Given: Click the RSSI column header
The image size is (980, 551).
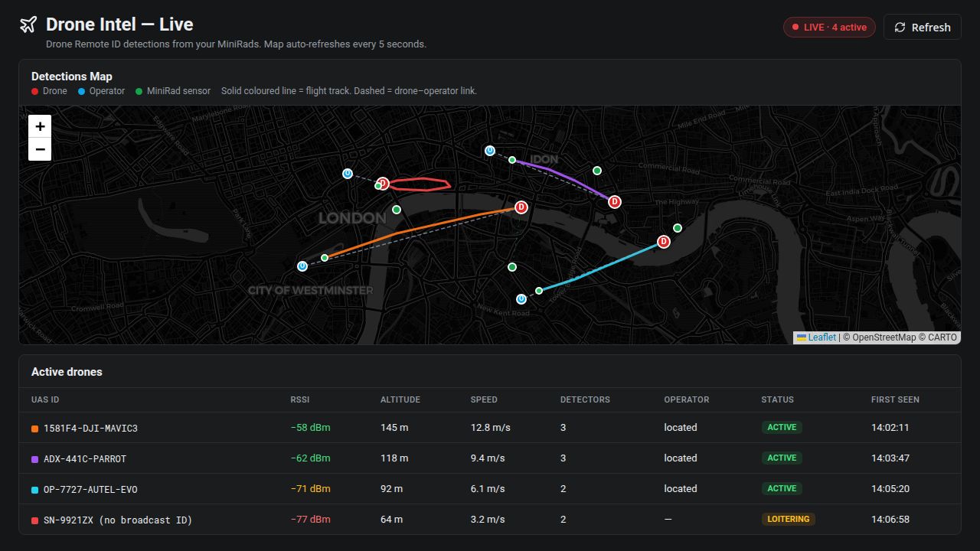Looking at the screenshot, I should click(x=300, y=399).
